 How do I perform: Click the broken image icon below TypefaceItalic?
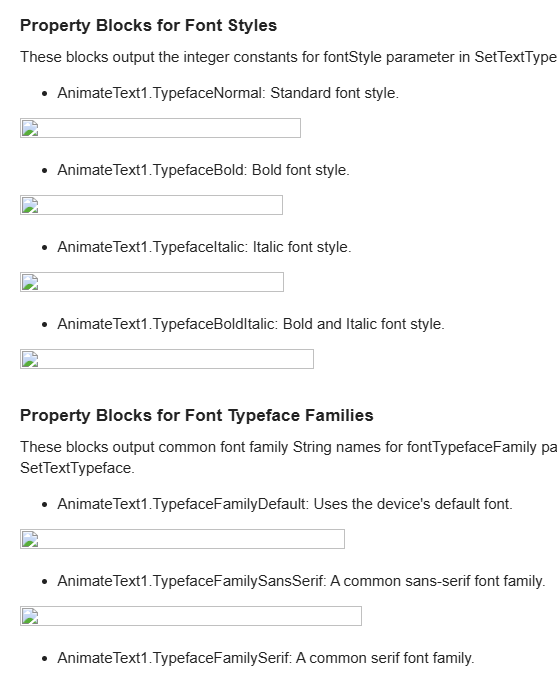coord(30,282)
